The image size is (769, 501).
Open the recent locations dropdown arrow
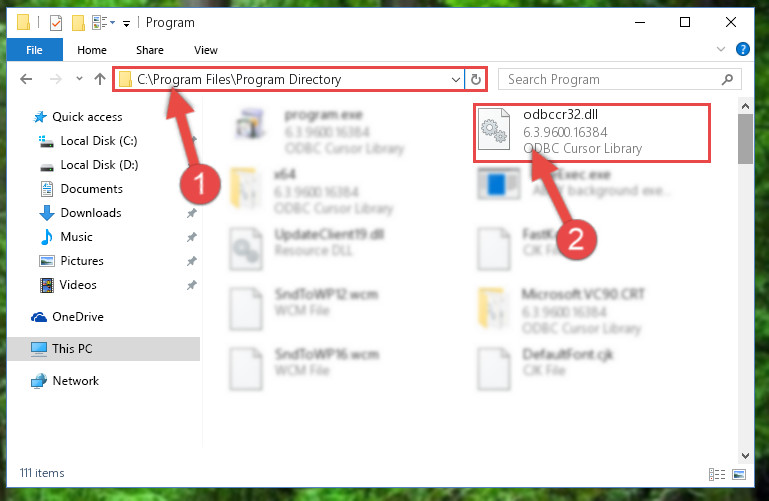[79, 78]
